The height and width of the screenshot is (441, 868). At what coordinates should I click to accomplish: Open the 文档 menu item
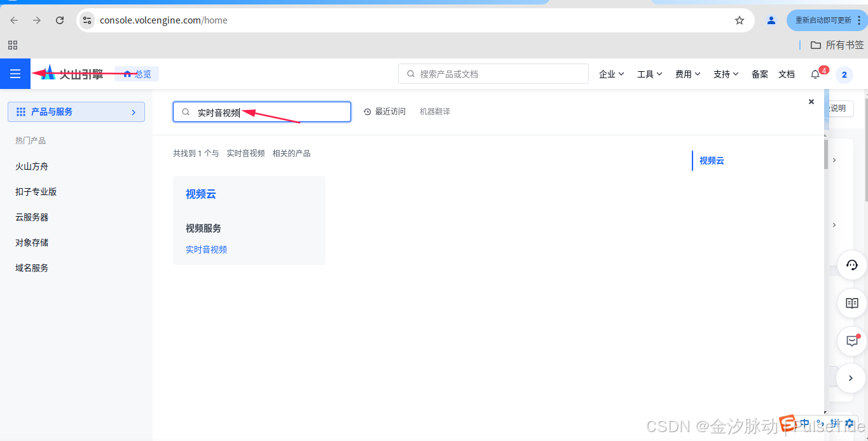coord(787,74)
